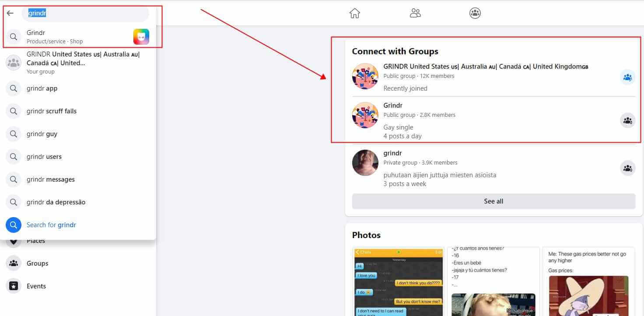Screen dimensions: 644x316
Task: Click the back arrow beside search box
Action: pyautogui.click(x=10, y=13)
